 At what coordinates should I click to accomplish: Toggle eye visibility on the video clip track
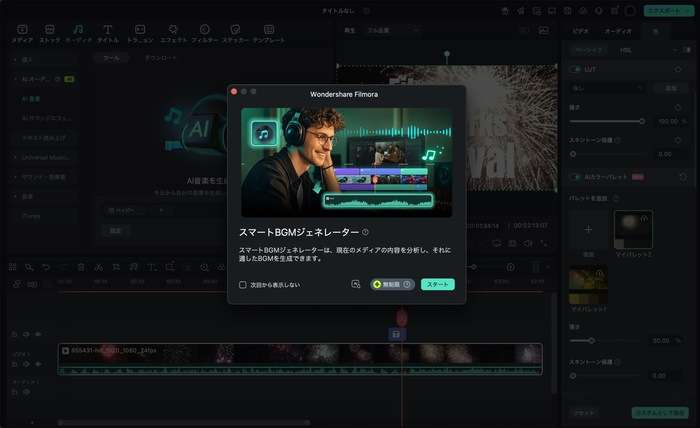[38, 364]
